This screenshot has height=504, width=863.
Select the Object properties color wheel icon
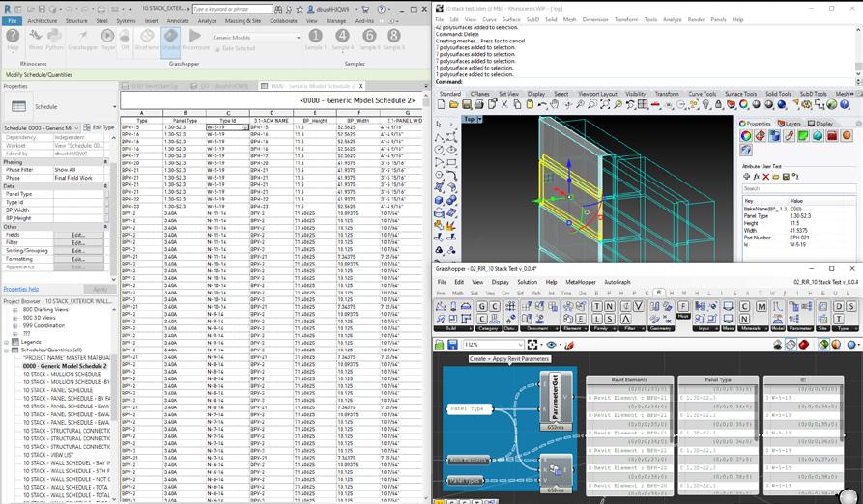click(x=747, y=136)
